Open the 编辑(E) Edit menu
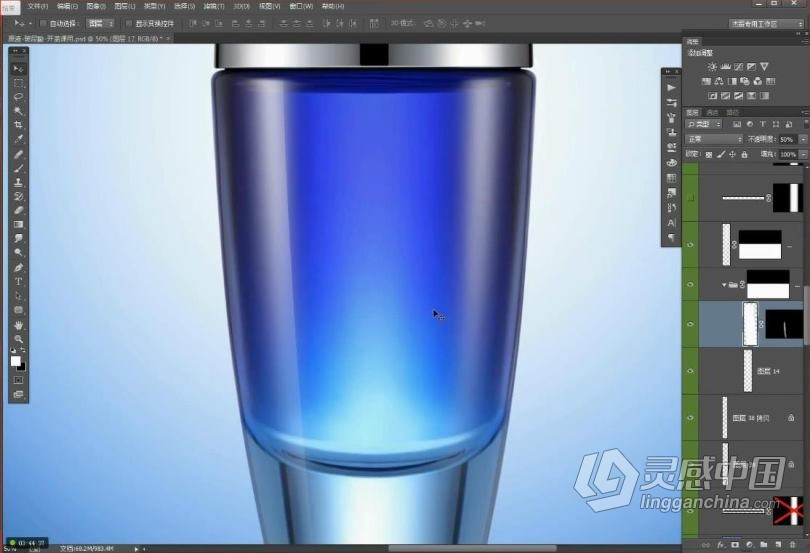Image resolution: width=810 pixels, height=553 pixels. pyautogui.click(x=67, y=6)
